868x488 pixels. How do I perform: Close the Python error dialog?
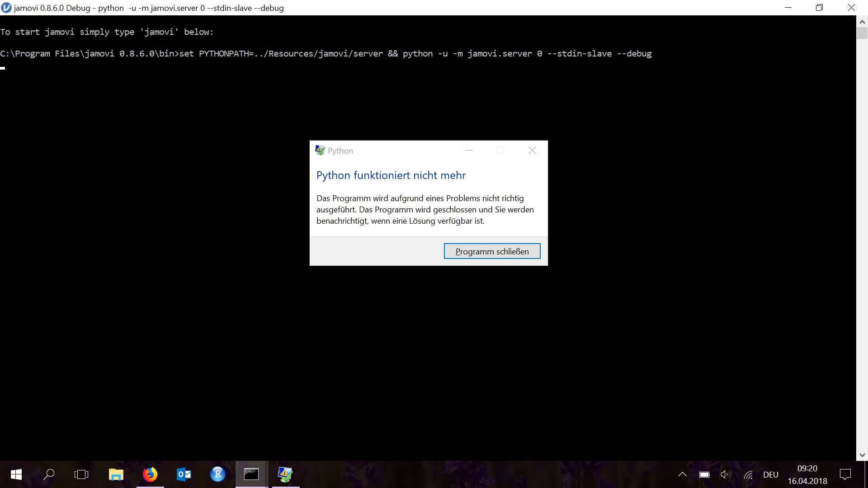point(532,150)
